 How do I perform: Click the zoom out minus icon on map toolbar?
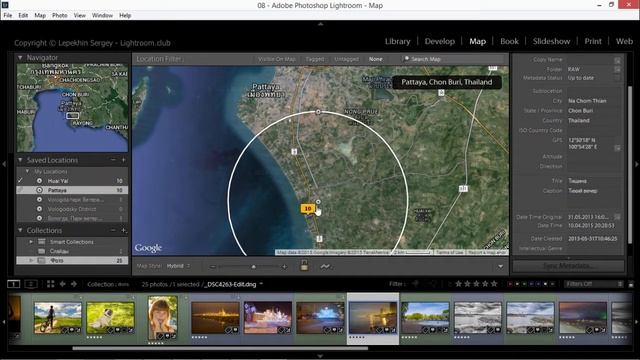coord(212,267)
